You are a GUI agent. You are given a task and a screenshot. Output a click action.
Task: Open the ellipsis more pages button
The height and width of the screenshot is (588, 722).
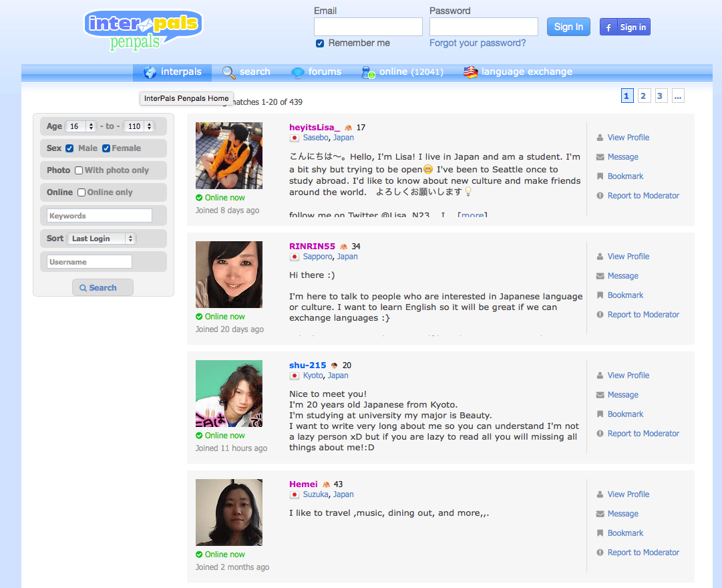(x=678, y=96)
